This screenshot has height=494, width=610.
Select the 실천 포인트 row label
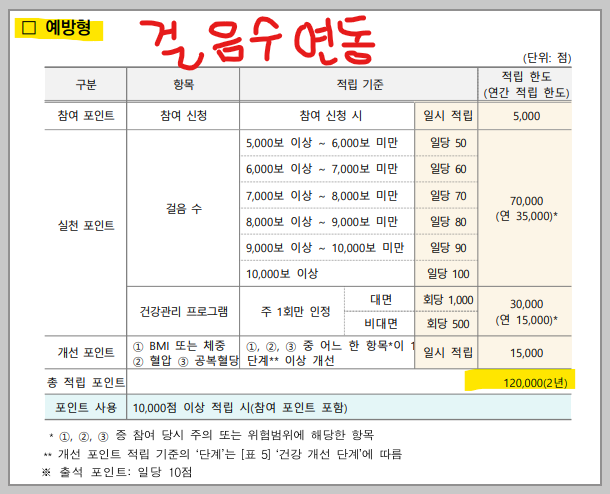coord(86,225)
